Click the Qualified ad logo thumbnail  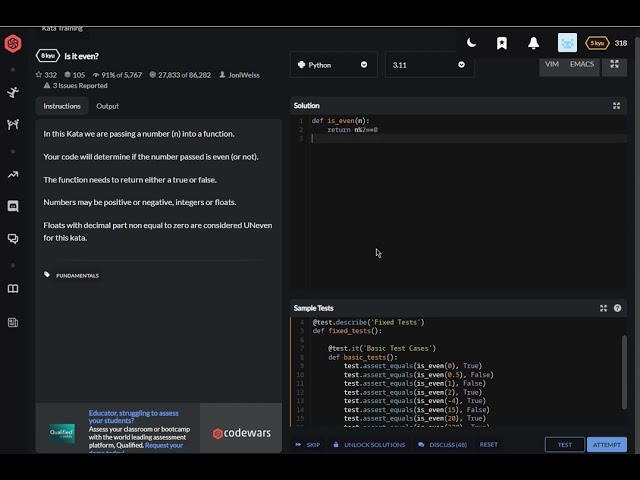point(62,433)
